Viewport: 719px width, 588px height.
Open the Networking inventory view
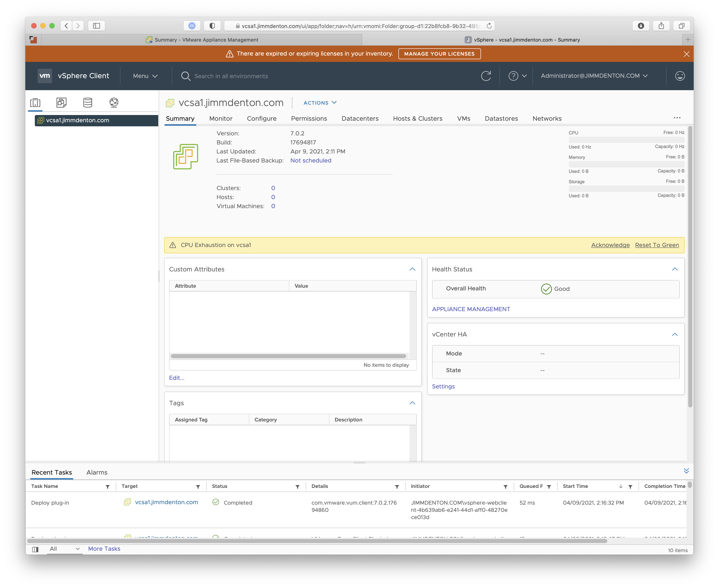click(114, 102)
